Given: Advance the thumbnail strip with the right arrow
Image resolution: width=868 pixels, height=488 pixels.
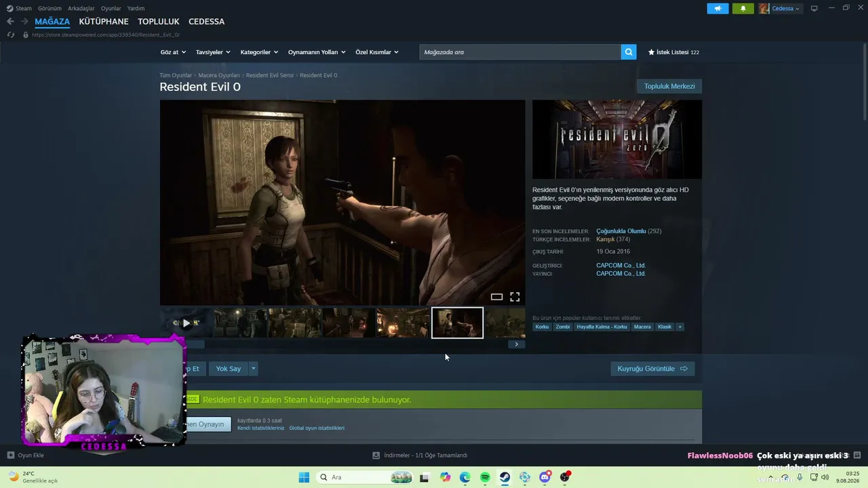Looking at the screenshot, I should pos(516,344).
